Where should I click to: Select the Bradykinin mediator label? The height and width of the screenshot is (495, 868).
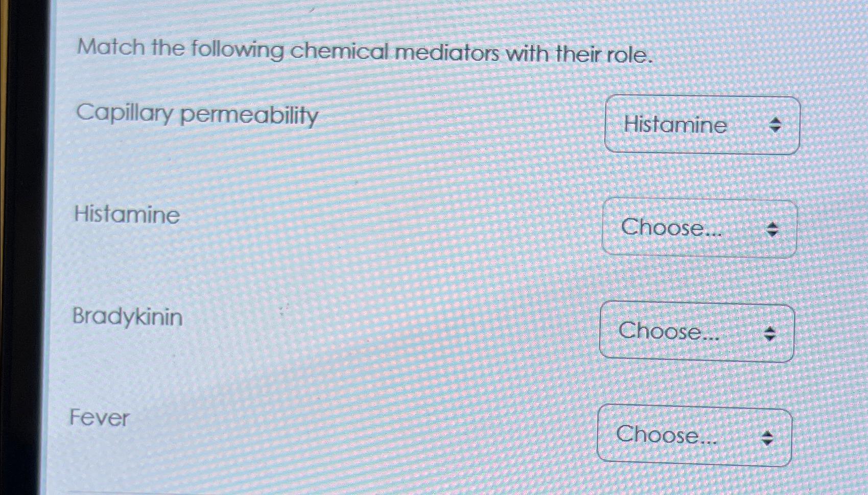[x=128, y=317]
